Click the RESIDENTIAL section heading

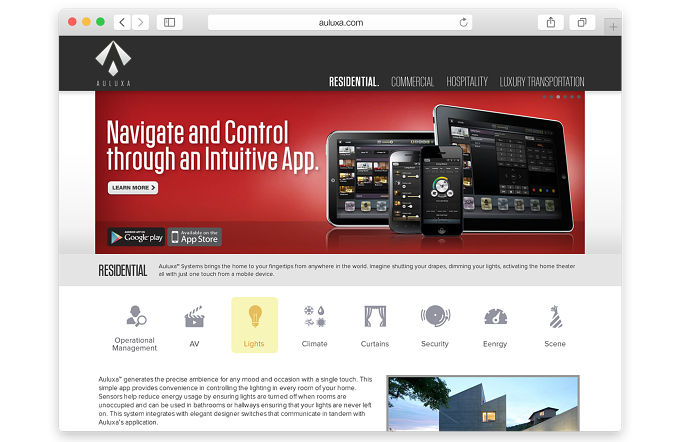pyautogui.click(x=123, y=271)
